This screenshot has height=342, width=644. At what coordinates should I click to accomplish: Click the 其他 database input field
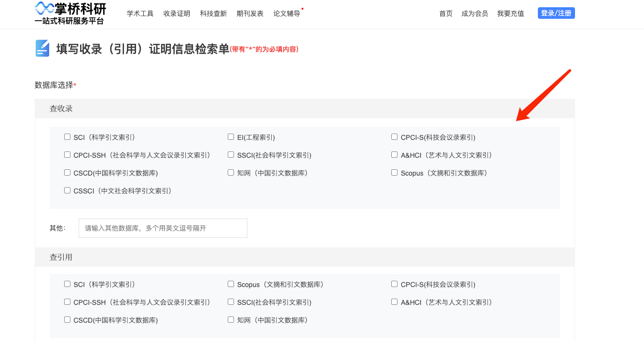point(163,228)
